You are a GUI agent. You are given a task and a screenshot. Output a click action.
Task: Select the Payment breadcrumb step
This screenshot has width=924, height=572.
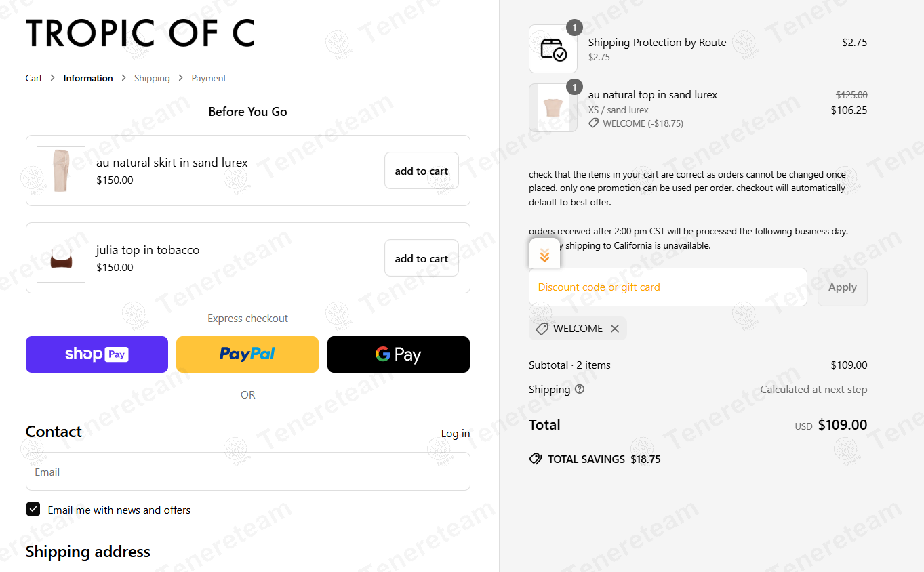click(x=209, y=78)
